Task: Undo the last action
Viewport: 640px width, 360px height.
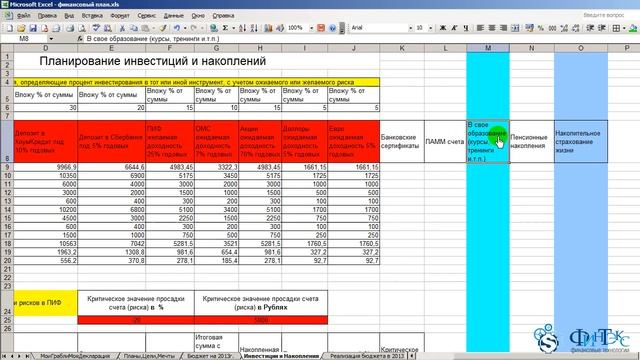Action: (x=177, y=28)
